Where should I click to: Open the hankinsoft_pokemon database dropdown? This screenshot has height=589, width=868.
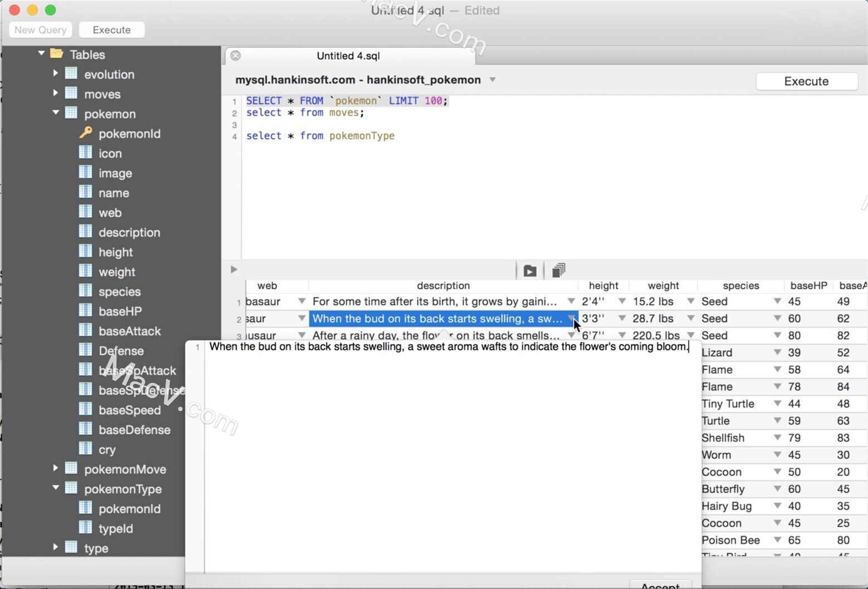tap(492, 80)
